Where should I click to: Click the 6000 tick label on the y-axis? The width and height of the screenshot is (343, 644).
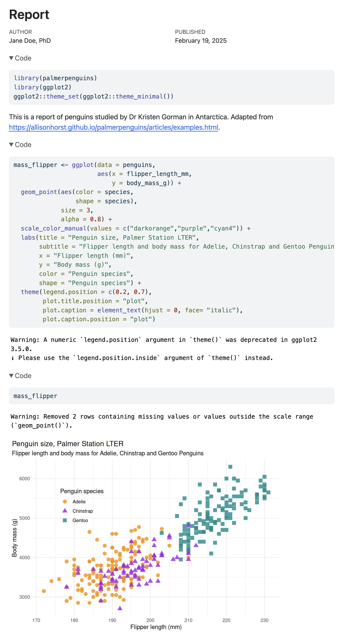click(24, 478)
